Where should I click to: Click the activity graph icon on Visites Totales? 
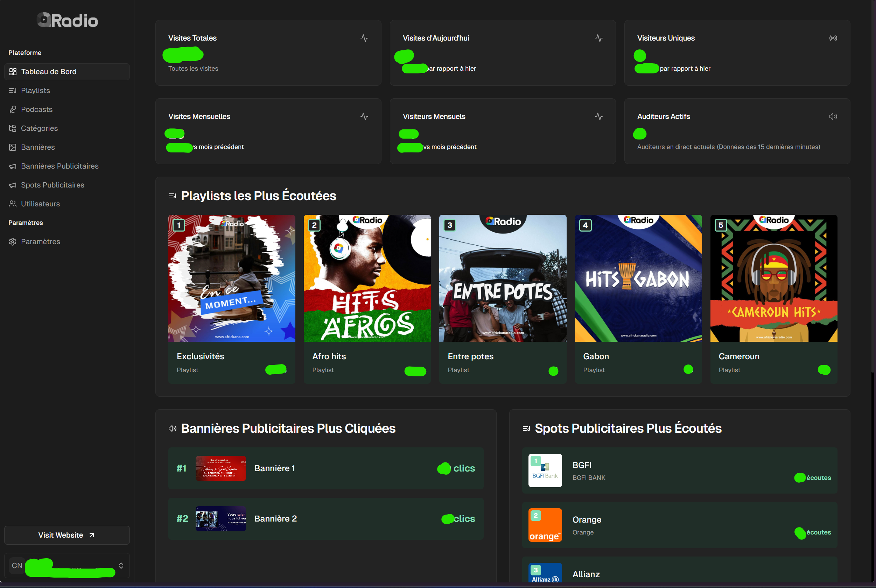(364, 38)
